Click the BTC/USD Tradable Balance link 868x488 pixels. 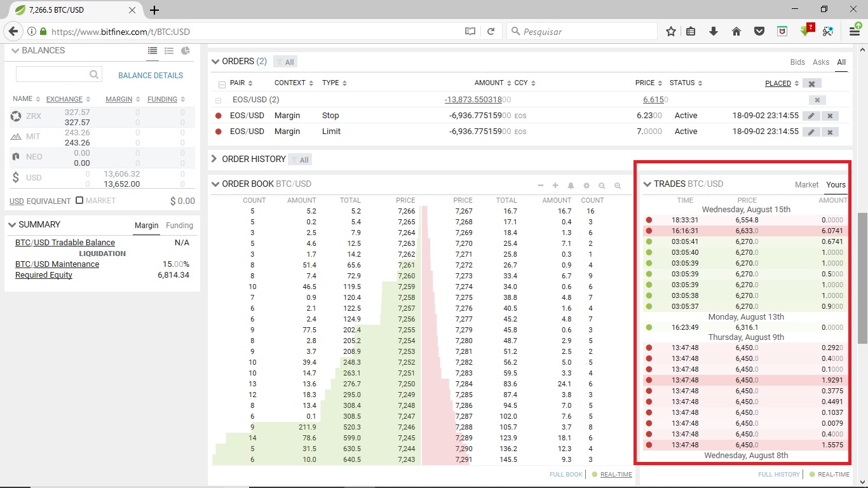65,243
